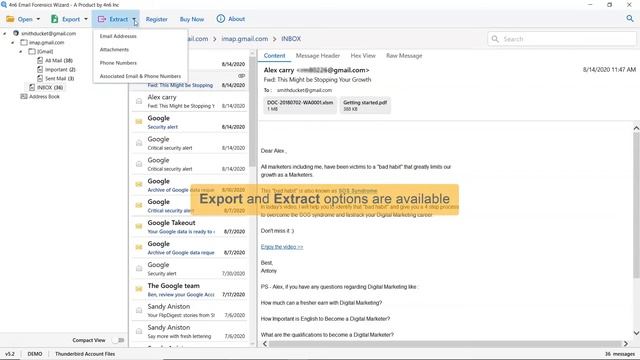Collapse the smithducket@gmail.com account node
The width and height of the screenshot is (640, 360).
point(4,33)
